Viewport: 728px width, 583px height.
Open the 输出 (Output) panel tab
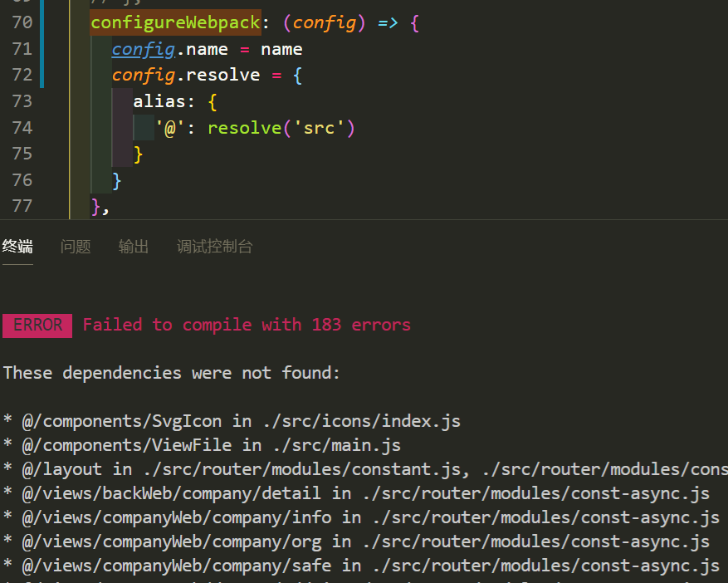coord(133,246)
